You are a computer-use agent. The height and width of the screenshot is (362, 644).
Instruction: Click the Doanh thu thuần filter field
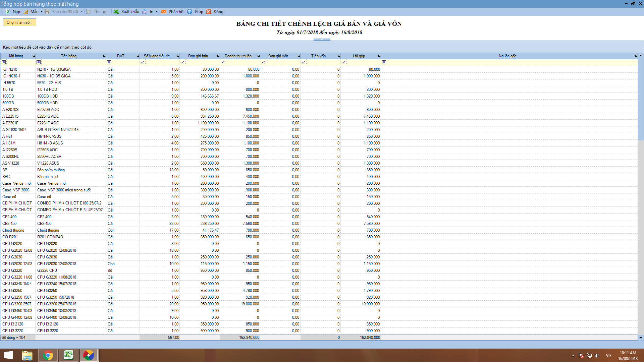[243, 63]
